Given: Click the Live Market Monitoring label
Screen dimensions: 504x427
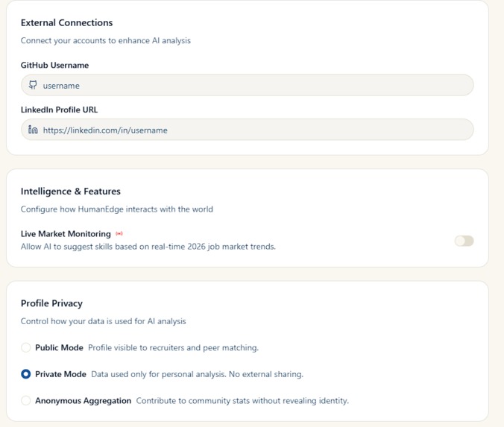Looking at the screenshot, I should 66,234.
